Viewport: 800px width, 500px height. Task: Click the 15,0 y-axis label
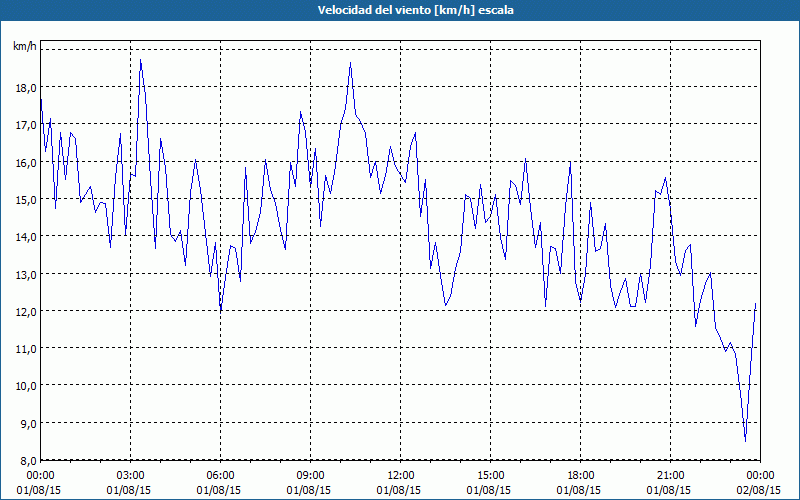pyautogui.click(x=26, y=200)
